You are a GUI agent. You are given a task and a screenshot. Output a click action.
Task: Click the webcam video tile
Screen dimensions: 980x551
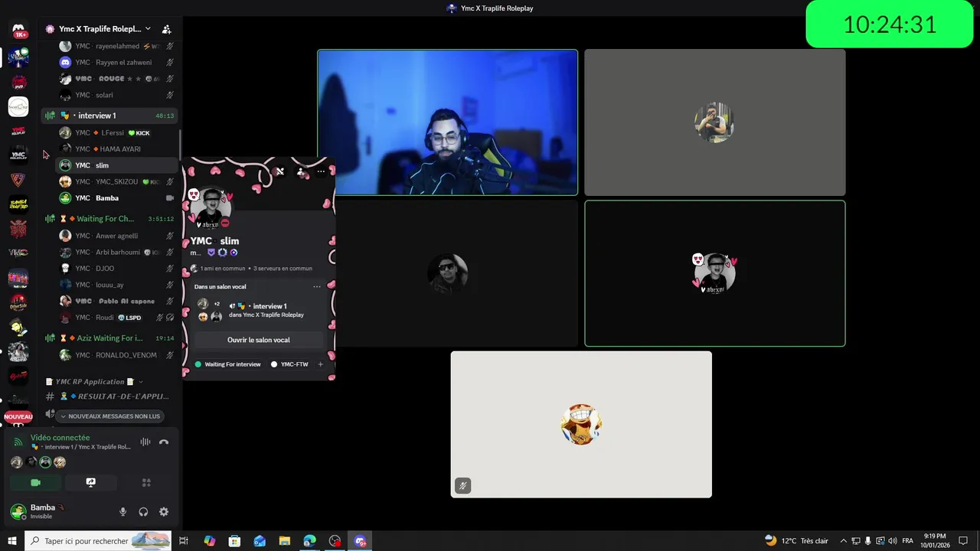click(x=448, y=122)
